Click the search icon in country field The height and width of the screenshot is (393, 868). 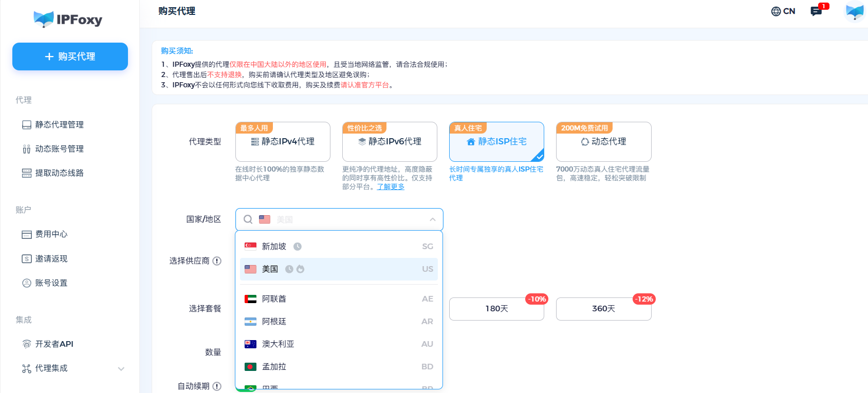tap(248, 219)
